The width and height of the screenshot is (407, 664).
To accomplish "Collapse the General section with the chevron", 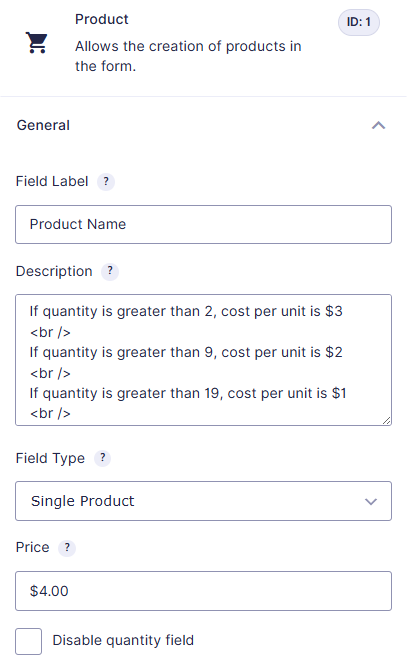I will tap(379, 125).
